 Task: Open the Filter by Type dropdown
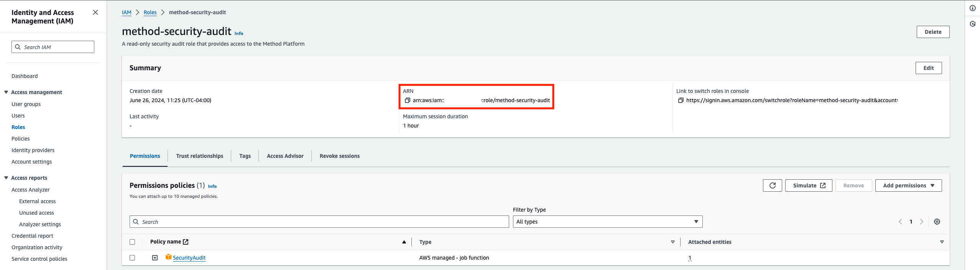(607, 222)
